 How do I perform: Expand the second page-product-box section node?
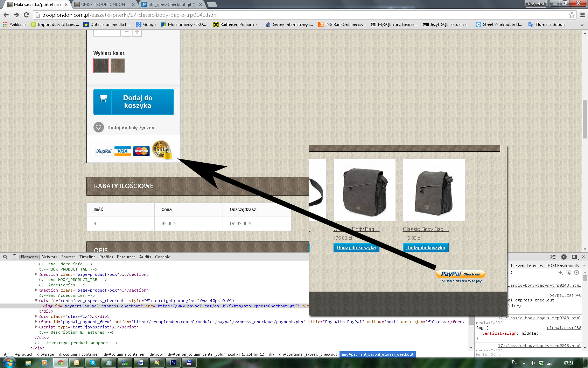[36, 290]
